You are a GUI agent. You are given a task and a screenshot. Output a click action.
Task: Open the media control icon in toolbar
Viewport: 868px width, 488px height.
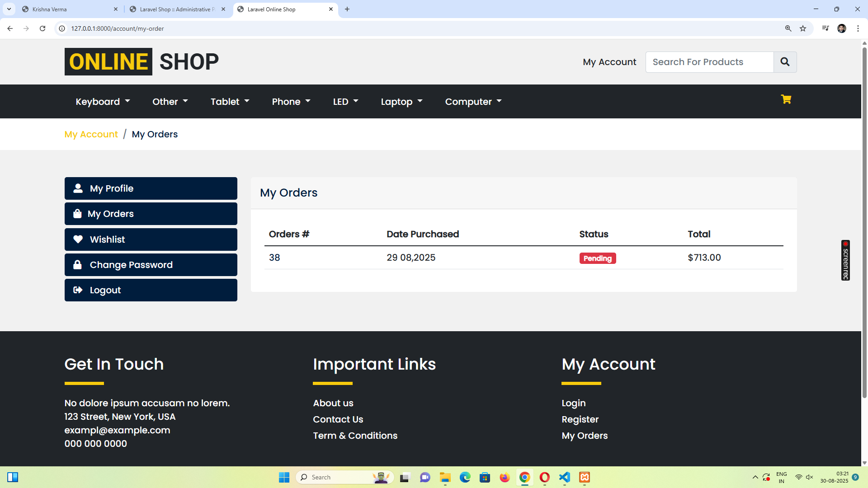826,28
